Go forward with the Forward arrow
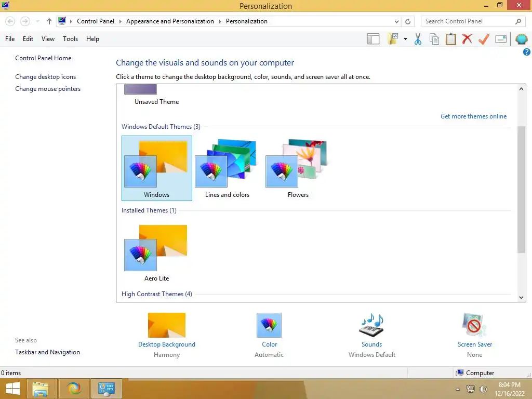This screenshot has width=532, height=399. pos(25,21)
